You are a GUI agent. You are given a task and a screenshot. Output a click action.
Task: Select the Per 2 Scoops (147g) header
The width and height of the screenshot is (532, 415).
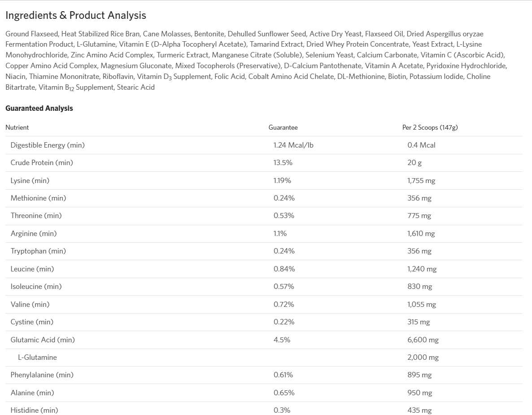pos(430,127)
